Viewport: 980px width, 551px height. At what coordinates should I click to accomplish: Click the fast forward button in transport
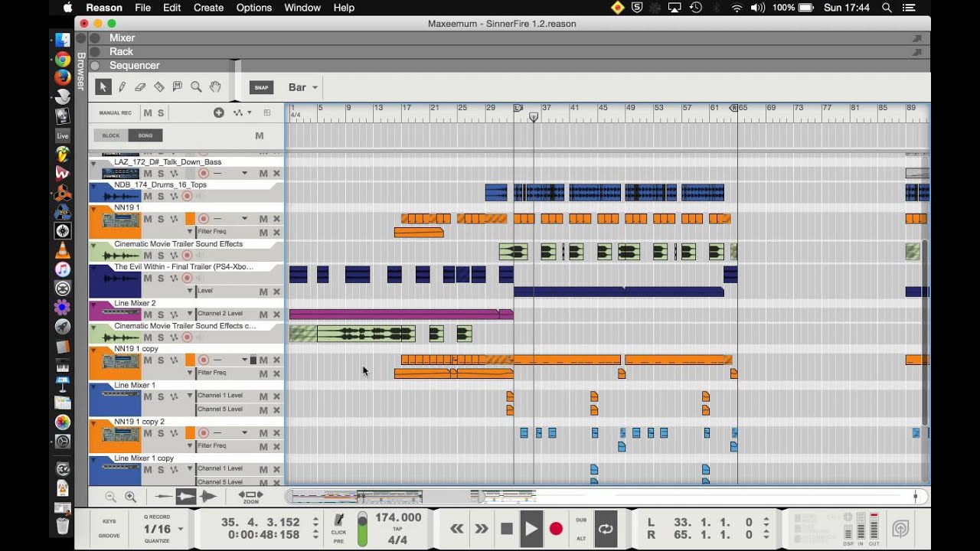point(482,529)
